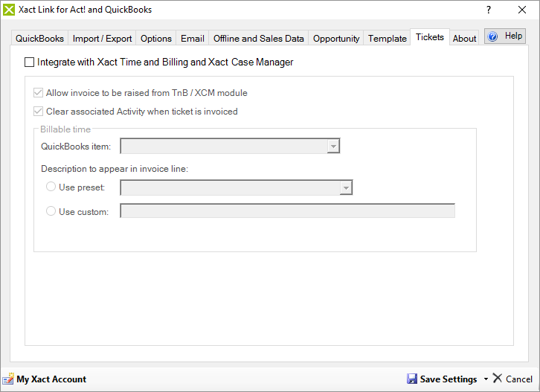Click the Use custom text field
This screenshot has height=392, width=540.
coord(288,211)
